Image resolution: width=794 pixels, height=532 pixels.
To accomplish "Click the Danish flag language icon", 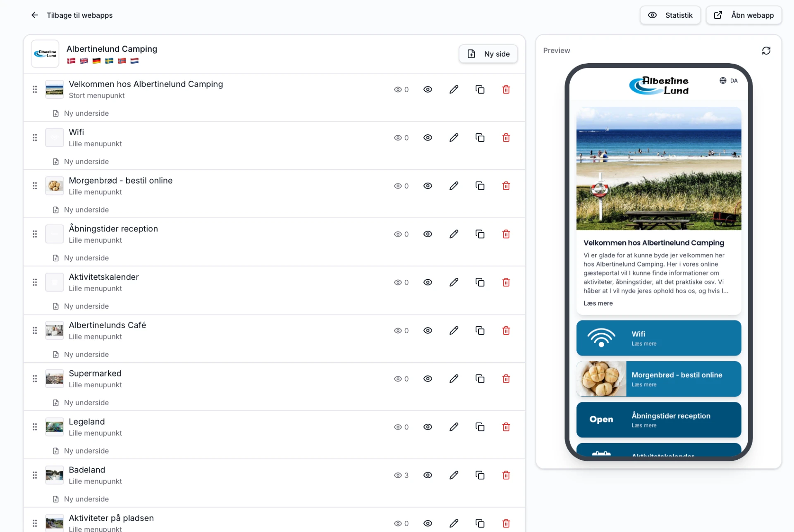I will point(71,61).
